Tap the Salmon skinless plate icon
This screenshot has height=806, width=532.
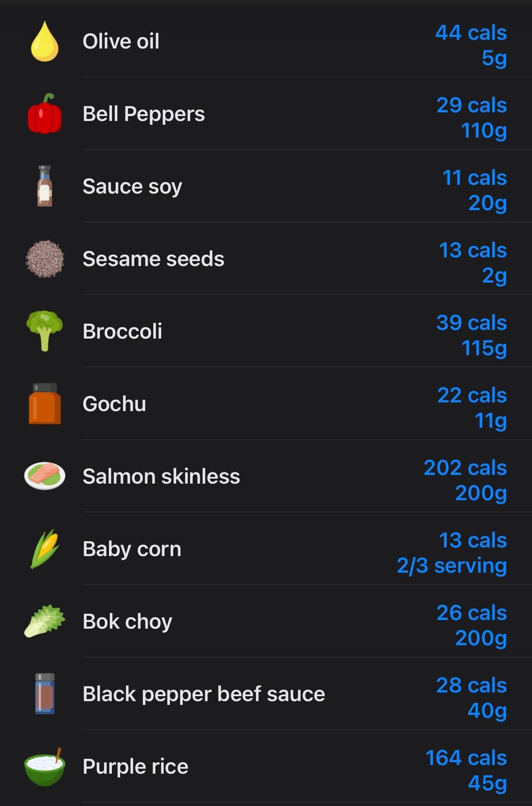[45, 476]
